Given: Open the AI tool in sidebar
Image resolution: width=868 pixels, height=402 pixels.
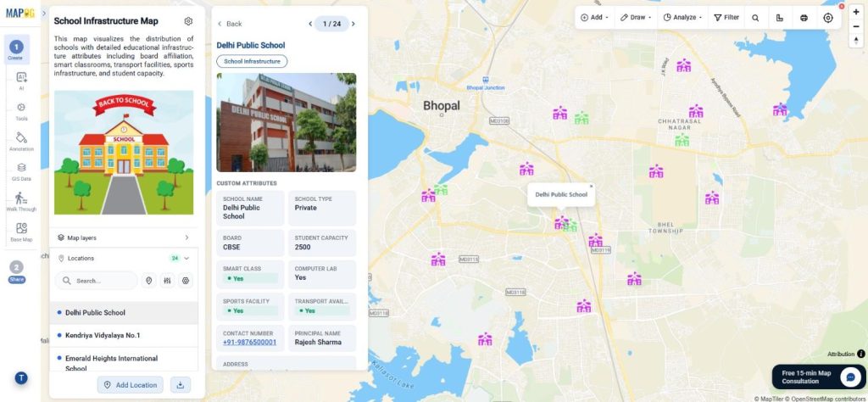Looking at the screenshot, I should pyautogui.click(x=21, y=81).
